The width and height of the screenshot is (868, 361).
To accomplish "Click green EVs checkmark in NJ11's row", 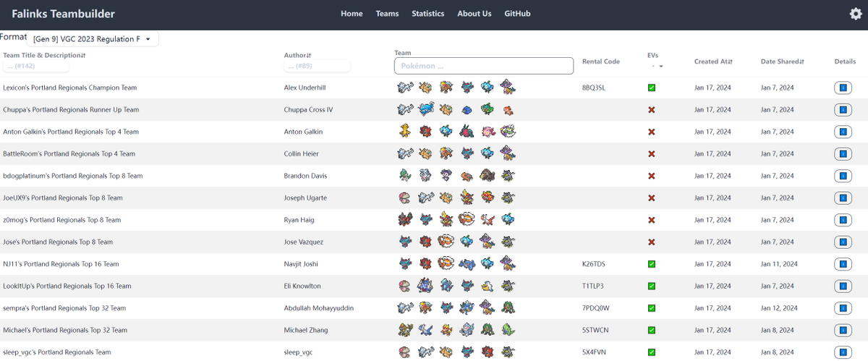I will (652, 264).
